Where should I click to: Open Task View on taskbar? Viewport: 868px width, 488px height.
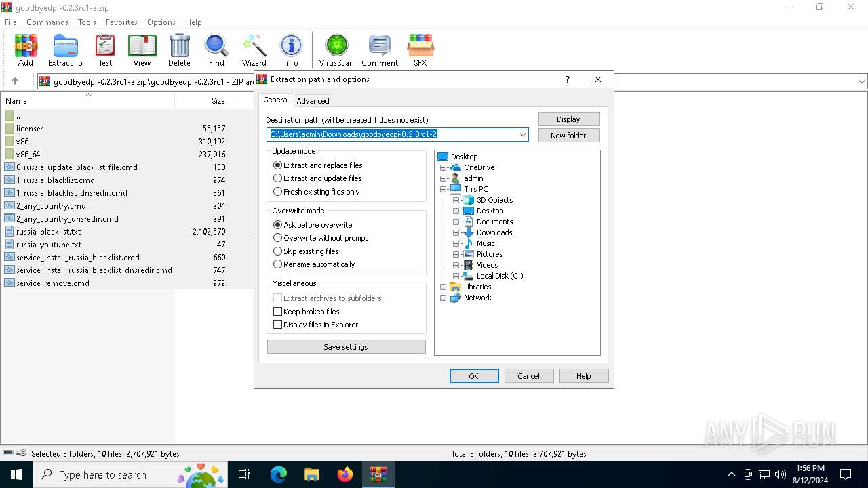point(244,474)
